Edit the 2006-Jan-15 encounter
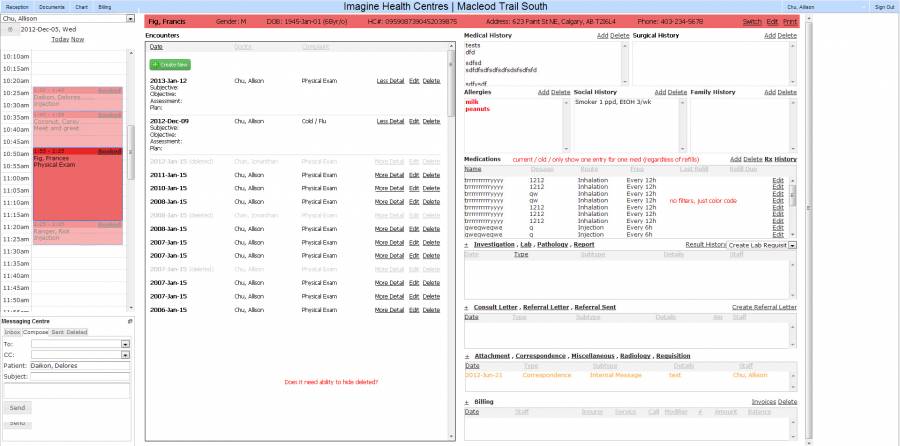Viewport: 900px width, 446px height. pyautogui.click(x=414, y=309)
